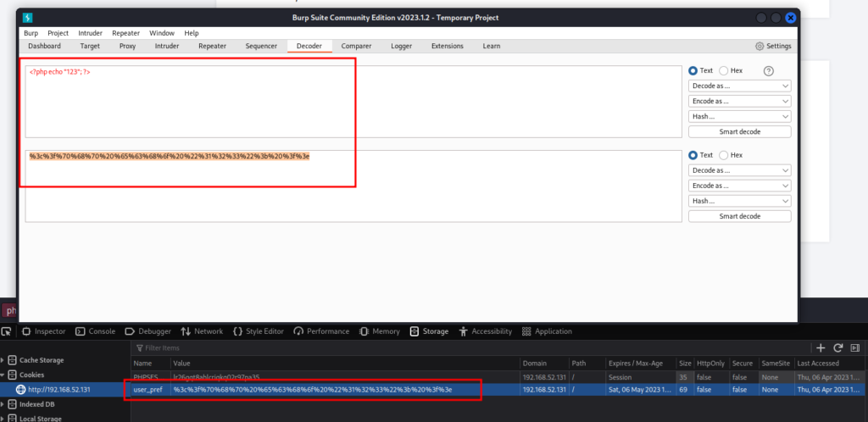
Task: Open the DevTools Style Editor panel
Action: (258, 331)
